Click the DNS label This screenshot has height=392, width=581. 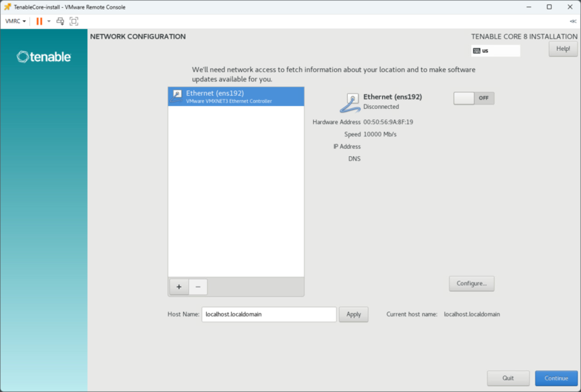[354, 158]
